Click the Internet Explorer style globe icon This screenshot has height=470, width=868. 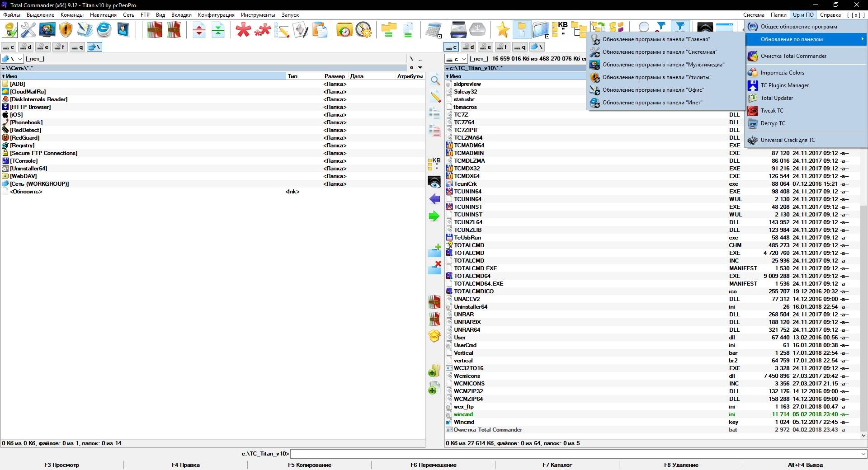104,30
